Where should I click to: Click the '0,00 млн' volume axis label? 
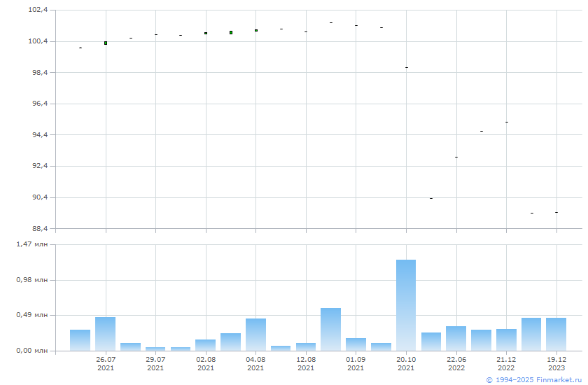tap(32, 351)
